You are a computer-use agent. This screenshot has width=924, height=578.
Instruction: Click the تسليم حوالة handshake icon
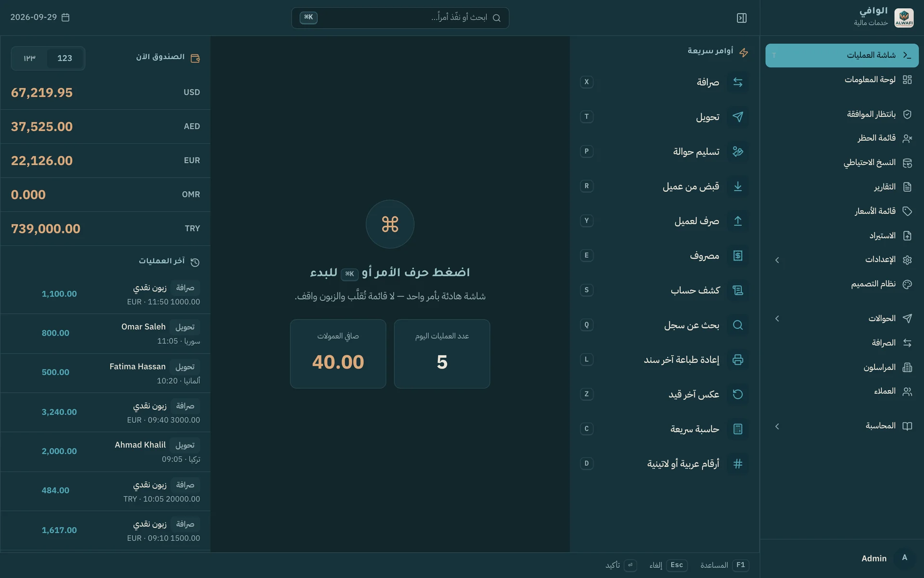(738, 152)
